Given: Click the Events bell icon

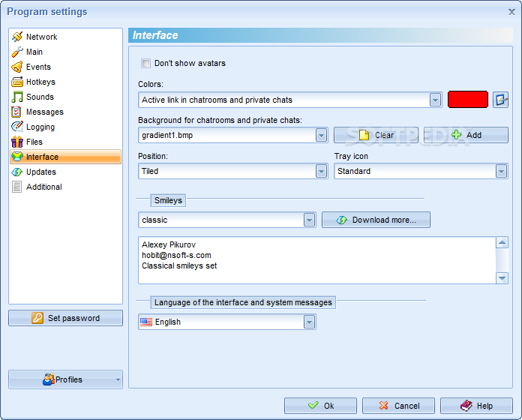Looking at the screenshot, I should 17,67.
